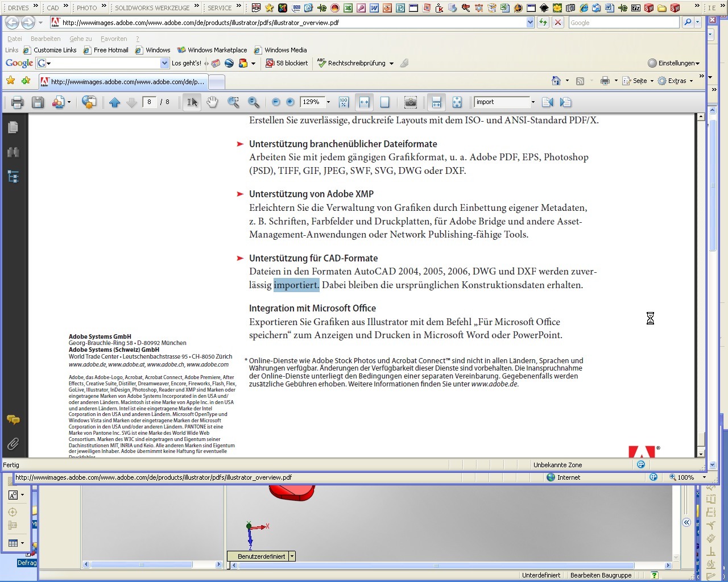The height and width of the screenshot is (582, 728).
Task: Open the Google toolbar search dropdown
Action: click(x=165, y=63)
